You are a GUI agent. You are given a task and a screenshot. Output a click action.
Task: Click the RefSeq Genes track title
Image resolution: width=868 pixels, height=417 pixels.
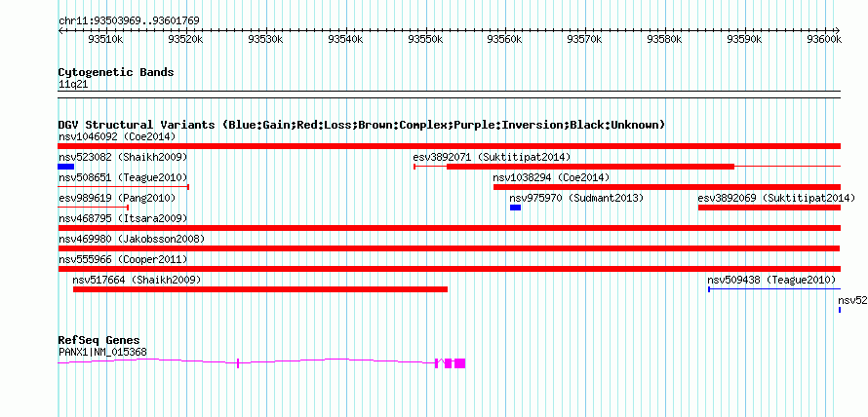(x=99, y=340)
